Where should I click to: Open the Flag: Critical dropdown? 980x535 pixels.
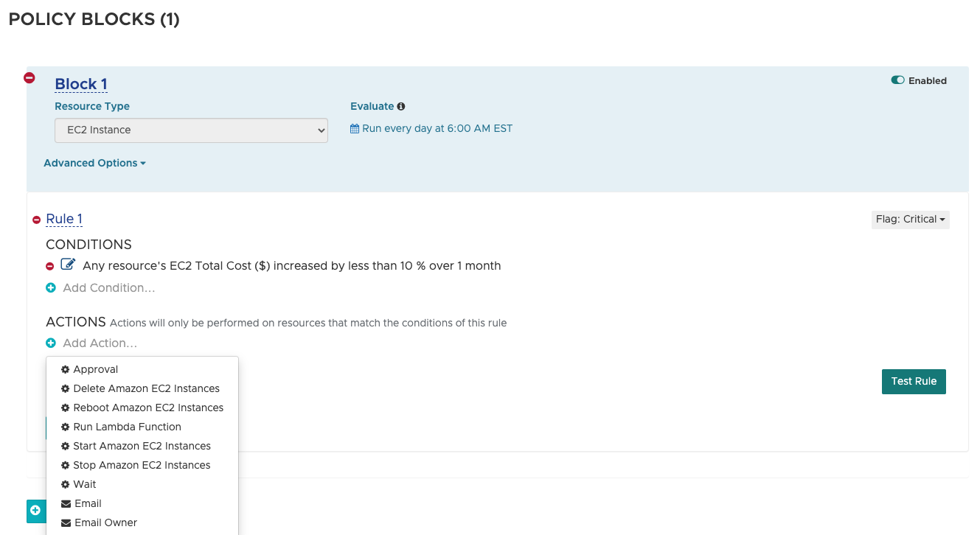coord(910,220)
